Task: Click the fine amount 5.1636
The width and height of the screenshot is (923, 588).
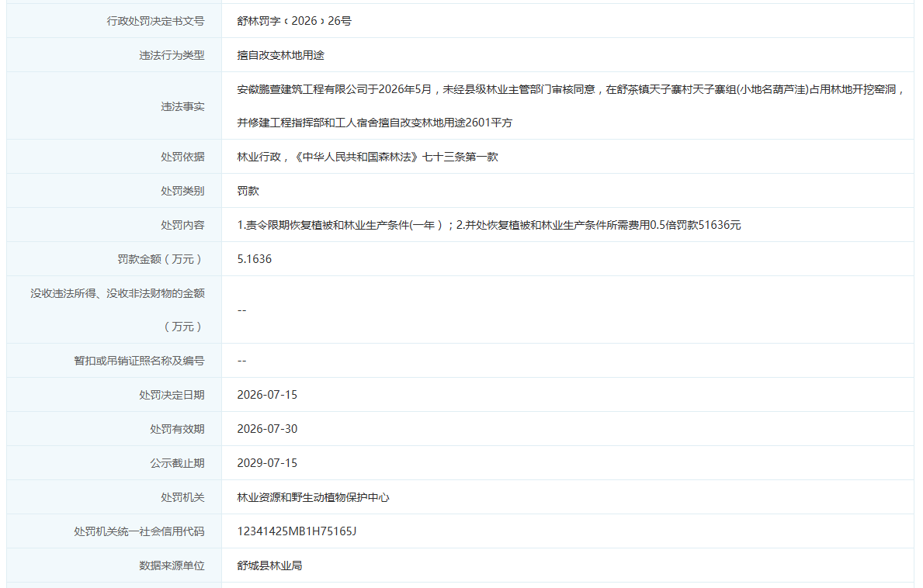Action: pos(255,259)
